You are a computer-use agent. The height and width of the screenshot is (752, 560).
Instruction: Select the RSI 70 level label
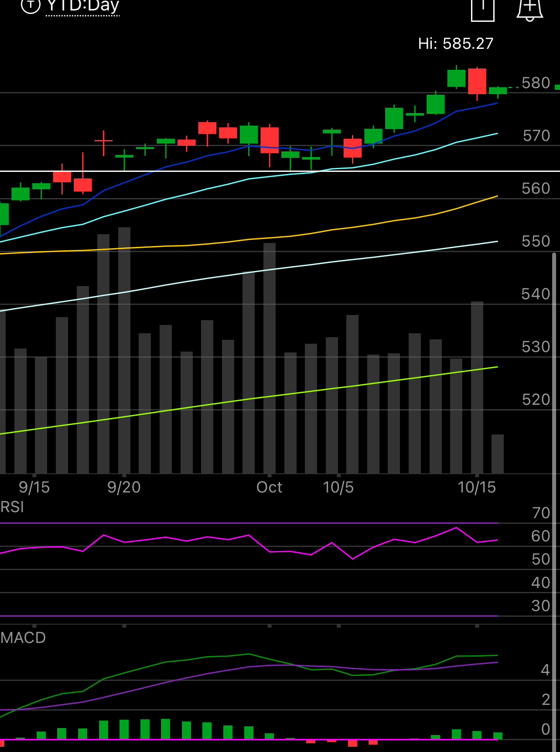[541, 513]
